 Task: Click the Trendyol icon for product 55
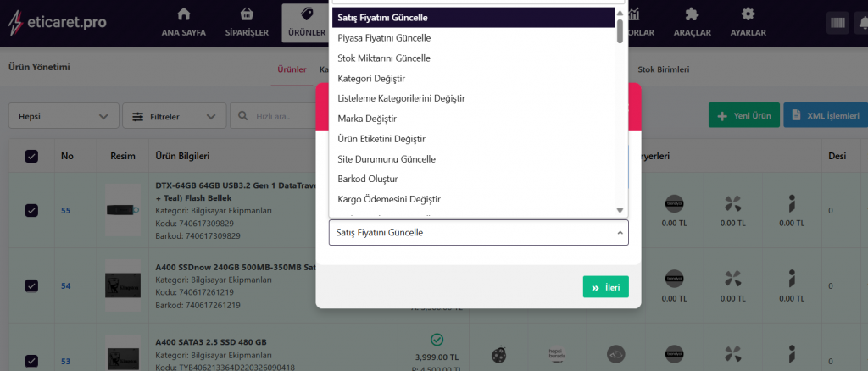tap(675, 203)
